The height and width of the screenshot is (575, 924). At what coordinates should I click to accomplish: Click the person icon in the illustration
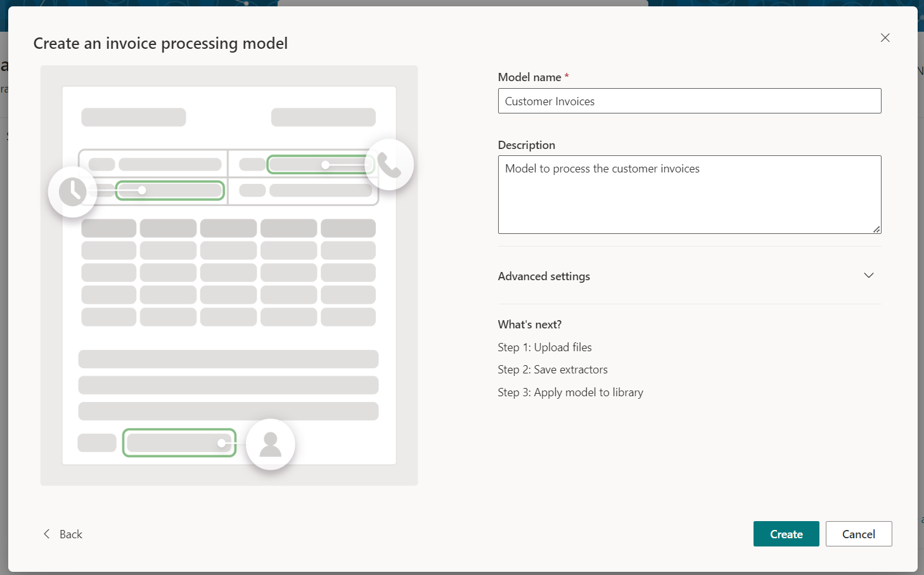(271, 444)
